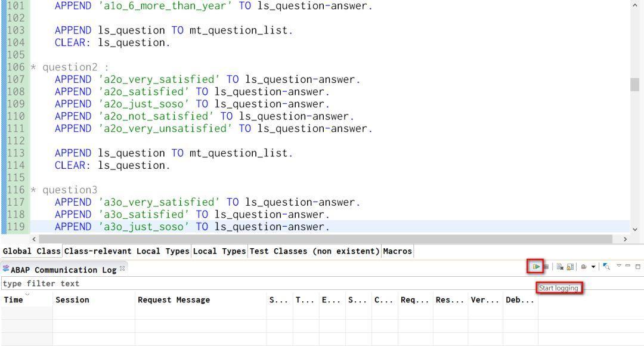This screenshot has width=644, height=346.
Task: Start logging in ABAP Communication Log
Action: (x=535, y=267)
